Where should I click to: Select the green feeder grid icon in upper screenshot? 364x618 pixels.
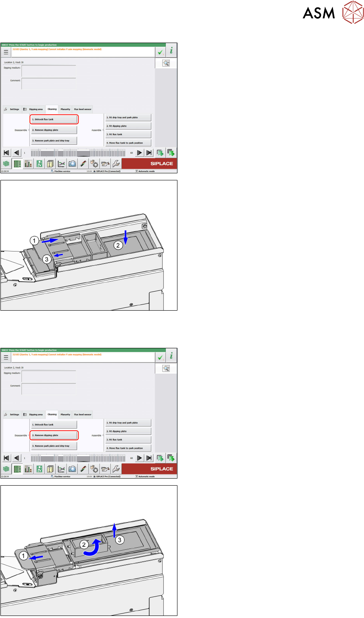tap(17, 164)
